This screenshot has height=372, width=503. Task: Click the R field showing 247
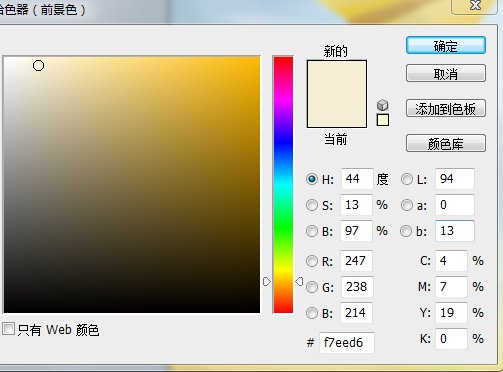pos(356,261)
